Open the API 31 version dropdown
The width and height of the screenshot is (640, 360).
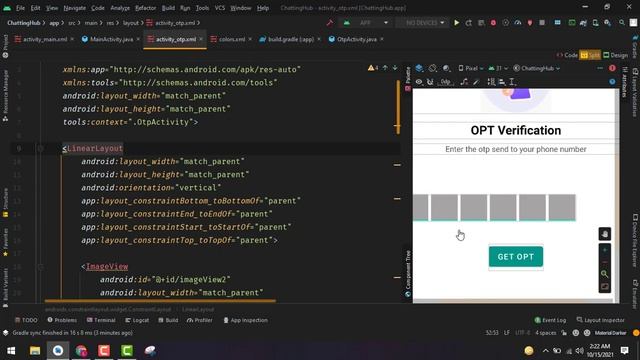[x=498, y=68]
